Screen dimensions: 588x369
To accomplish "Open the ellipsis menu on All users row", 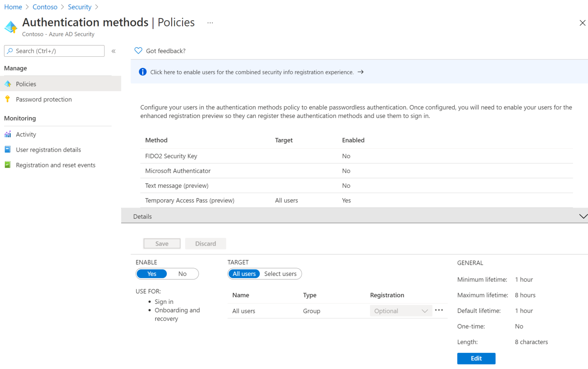I will coord(439,310).
